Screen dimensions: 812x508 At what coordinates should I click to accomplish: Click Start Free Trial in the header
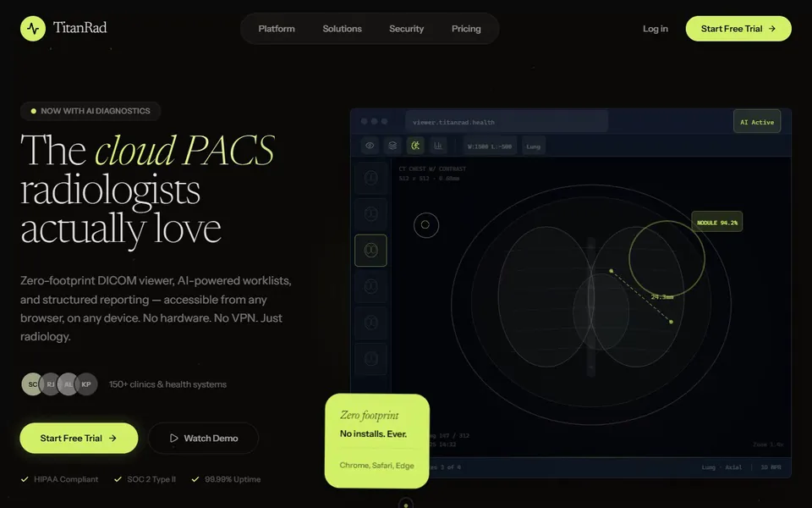[738, 29]
